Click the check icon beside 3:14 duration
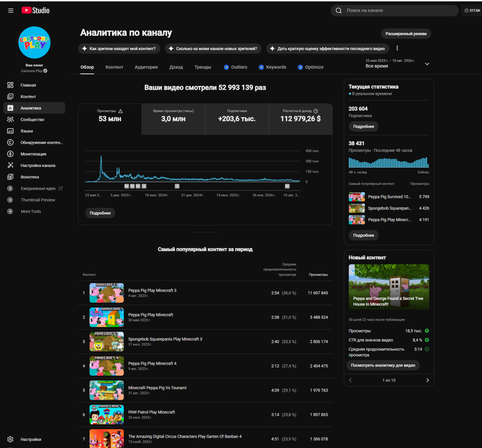The width and height of the screenshot is (482, 448). [427, 349]
